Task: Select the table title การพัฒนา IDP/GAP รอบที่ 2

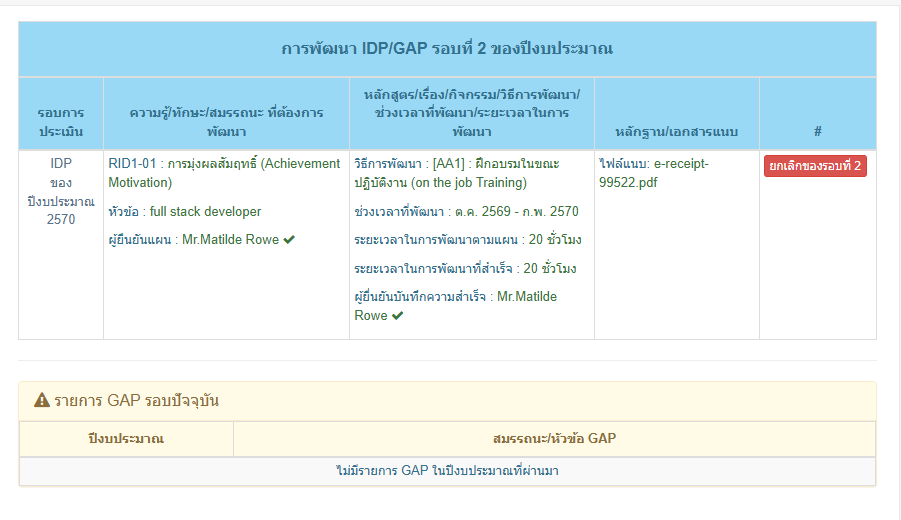Action: (447, 48)
